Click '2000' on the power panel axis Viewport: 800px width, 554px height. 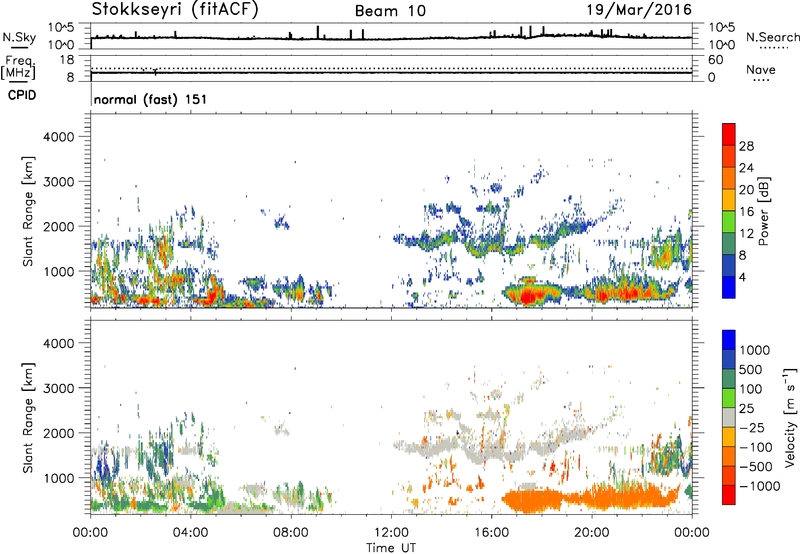pos(58,226)
